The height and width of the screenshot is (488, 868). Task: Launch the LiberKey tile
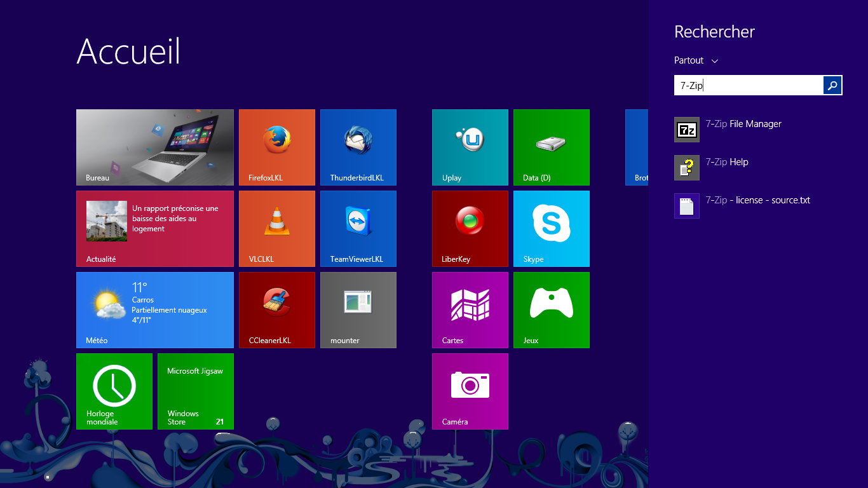(470, 229)
